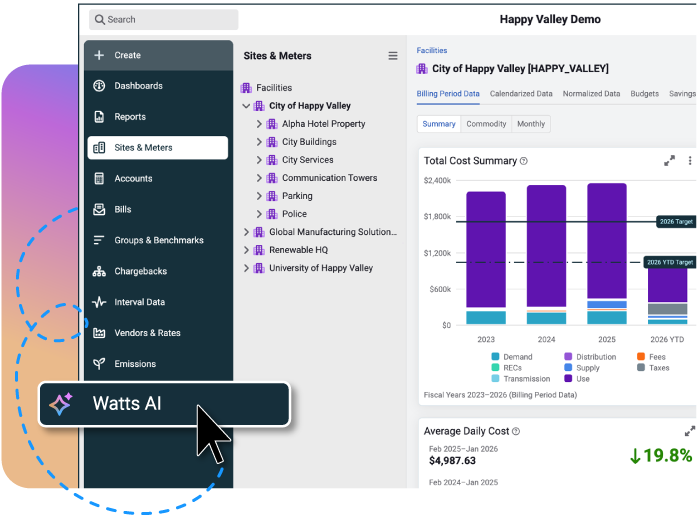The height and width of the screenshot is (518, 700).
Task: Click the search magnifier icon
Action: point(100,20)
